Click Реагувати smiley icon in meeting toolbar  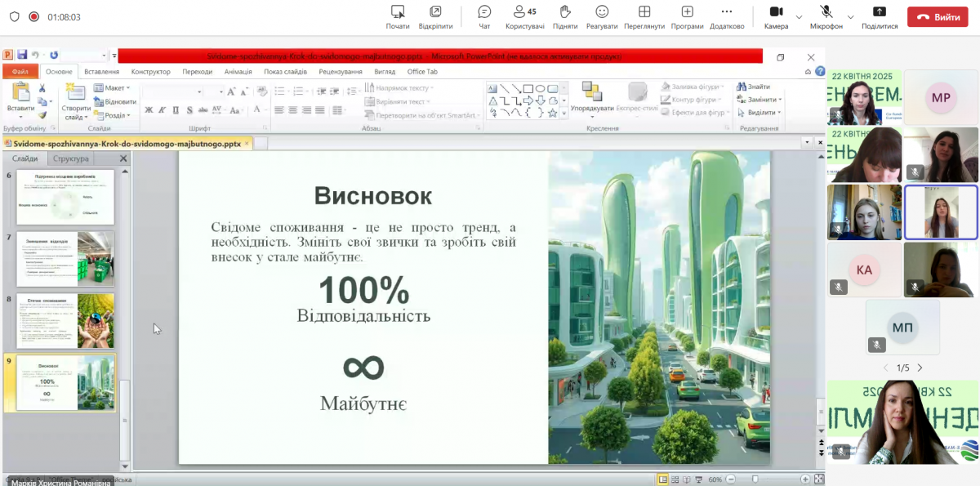coord(601,16)
